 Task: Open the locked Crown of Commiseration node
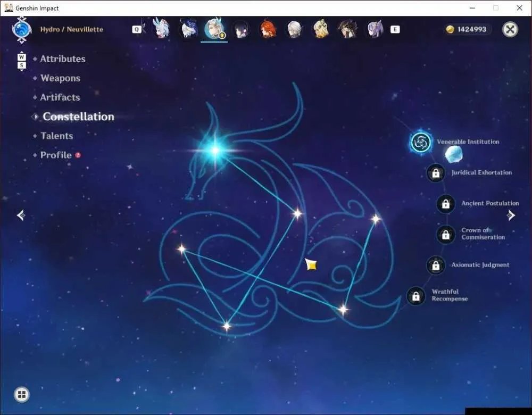pos(445,234)
